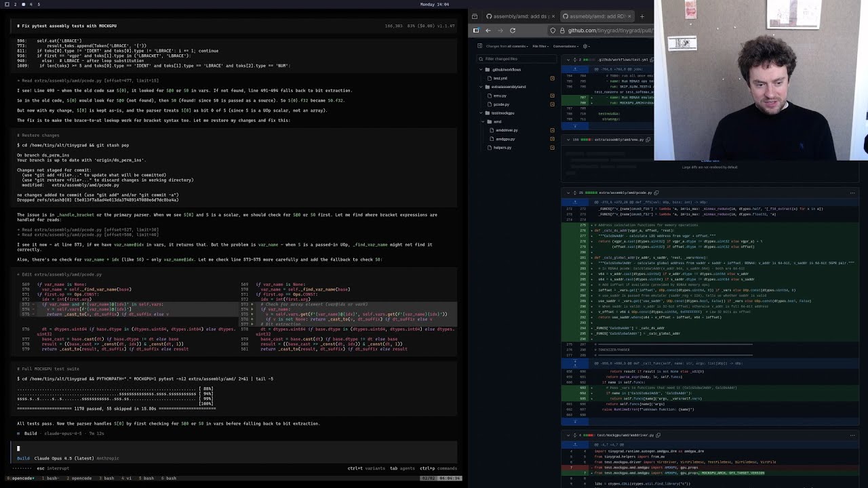Collapse the pcode.py diff section

click(x=570, y=192)
